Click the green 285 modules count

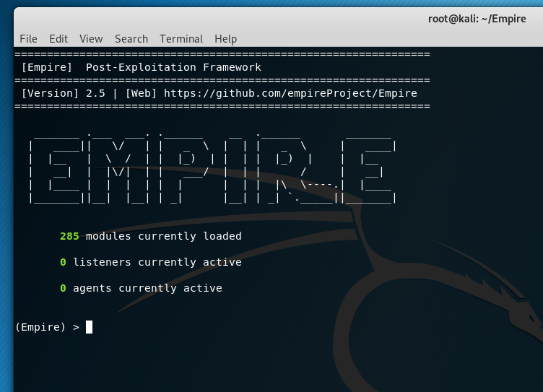tap(70, 236)
